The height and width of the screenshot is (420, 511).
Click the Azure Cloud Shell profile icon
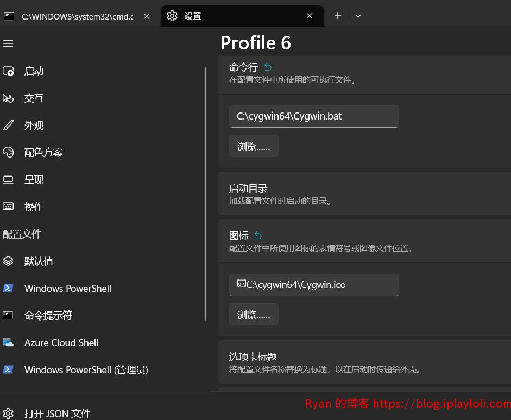(8, 342)
